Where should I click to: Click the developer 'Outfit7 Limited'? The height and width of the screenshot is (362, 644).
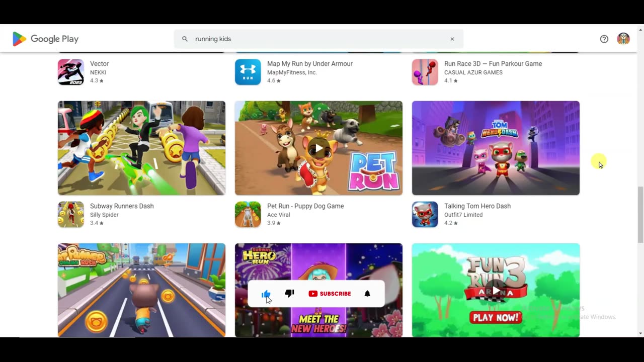pos(463,215)
